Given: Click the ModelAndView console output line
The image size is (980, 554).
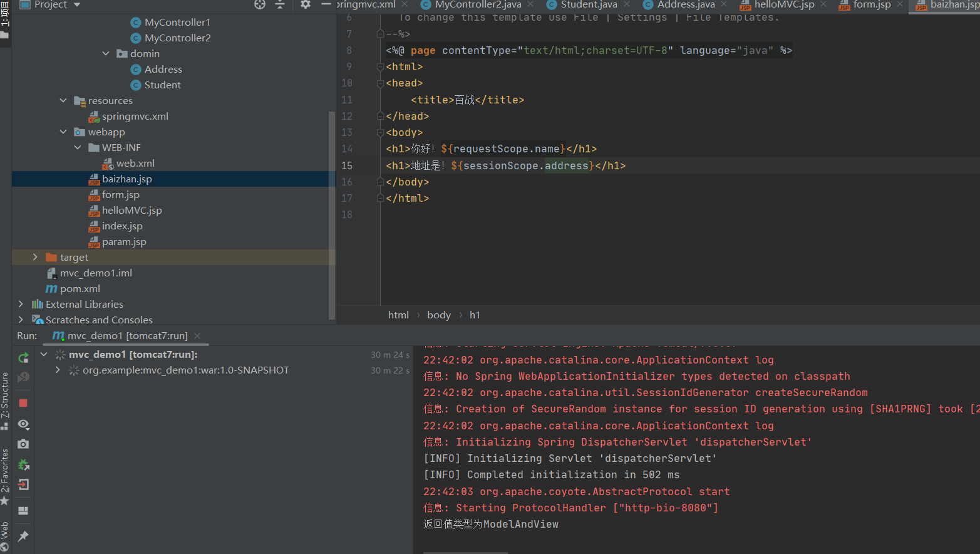Looking at the screenshot, I should point(491,524).
